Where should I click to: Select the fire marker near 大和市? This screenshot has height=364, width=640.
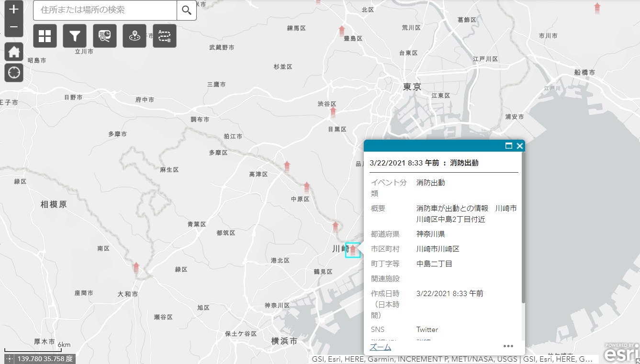pos(136,267)
